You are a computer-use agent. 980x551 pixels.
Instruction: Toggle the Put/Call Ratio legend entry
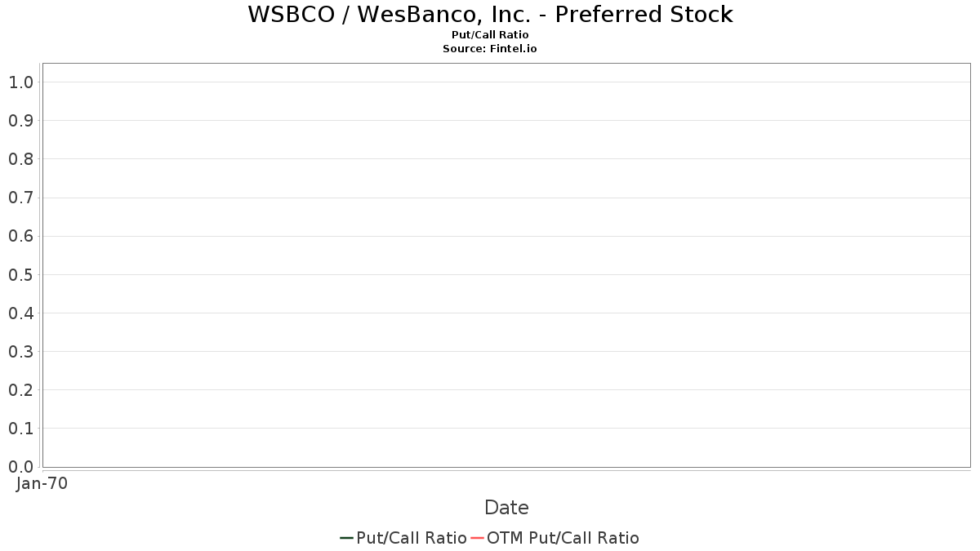coord(411,538)
